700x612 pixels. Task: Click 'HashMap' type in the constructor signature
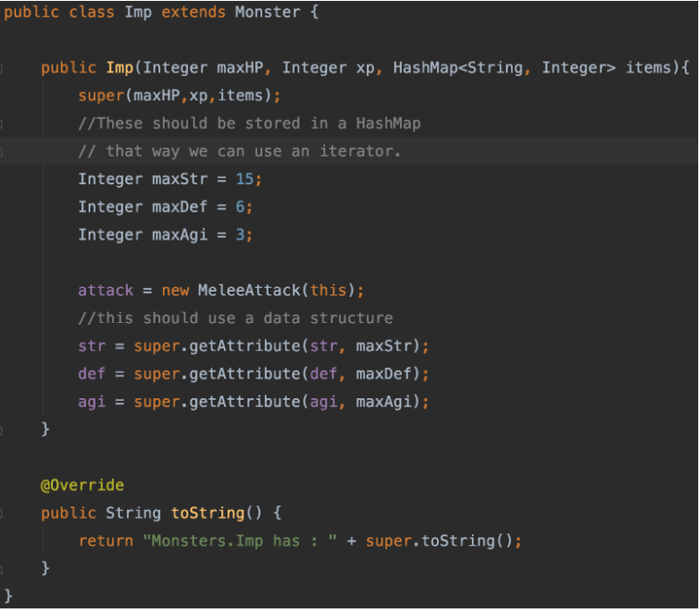(x=425, y=68)
